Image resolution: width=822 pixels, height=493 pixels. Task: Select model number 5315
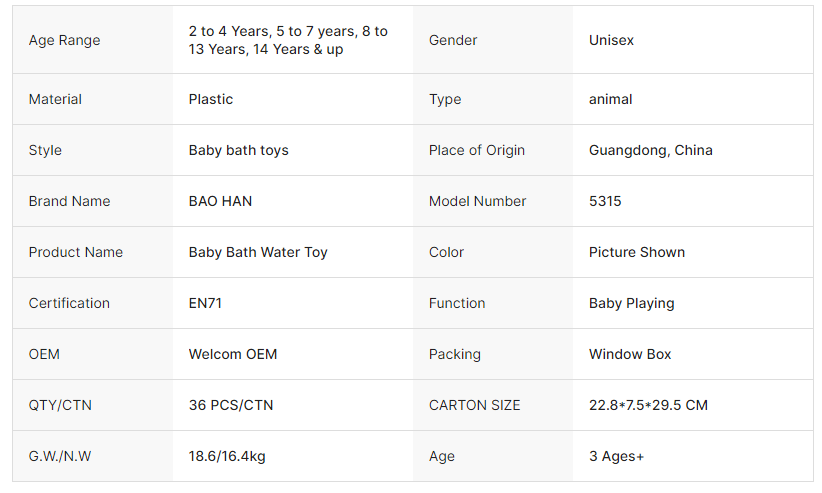click(x=605, y=201)
